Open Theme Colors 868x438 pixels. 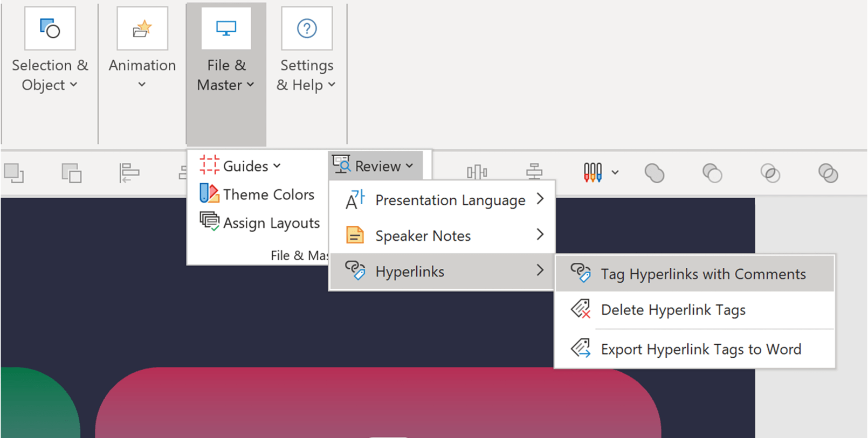(x=257, y=194)
